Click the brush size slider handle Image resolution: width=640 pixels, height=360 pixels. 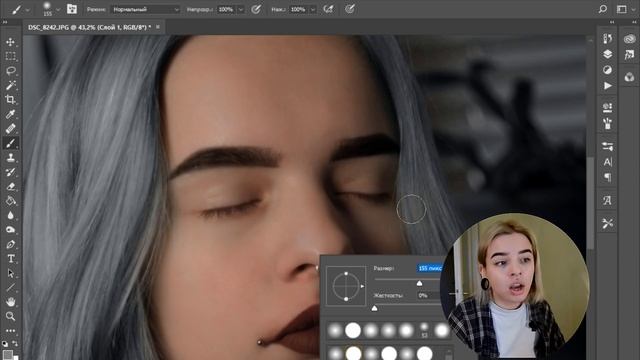(419, 283)
